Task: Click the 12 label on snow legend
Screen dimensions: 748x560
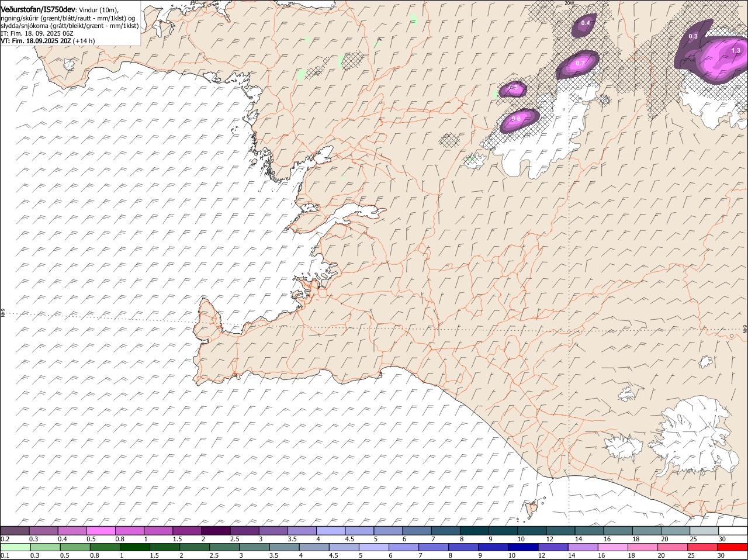Action: point(549,539)
